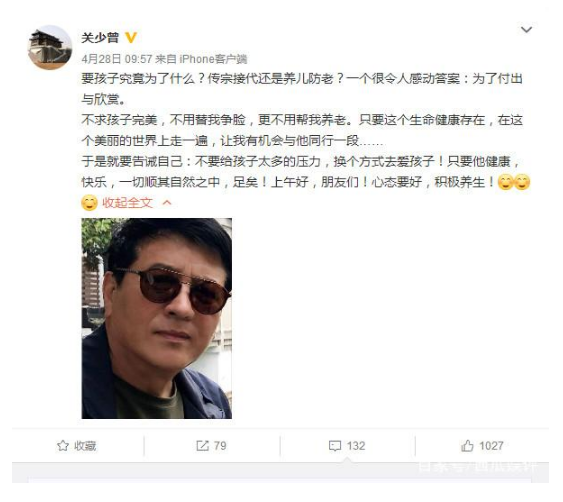Open the 4月28日 09:57 timestamp link
563x502 pixels.
(117, 59)
